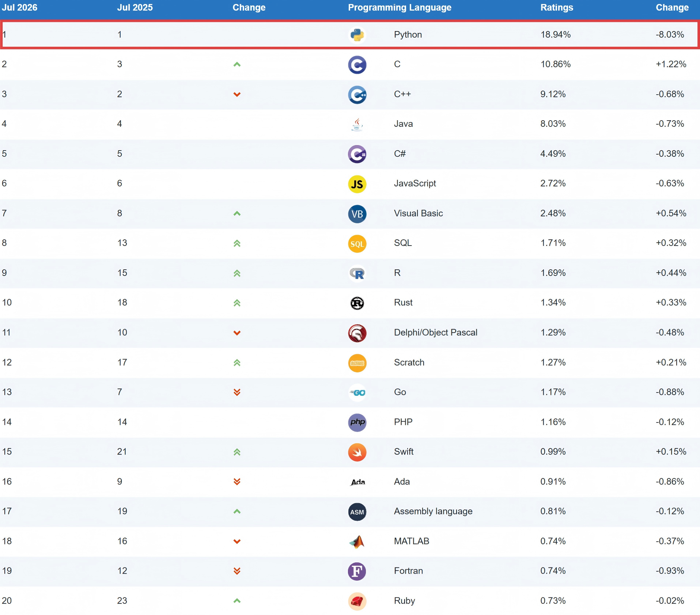Click the Rust gear logo icon

point(357,303)
